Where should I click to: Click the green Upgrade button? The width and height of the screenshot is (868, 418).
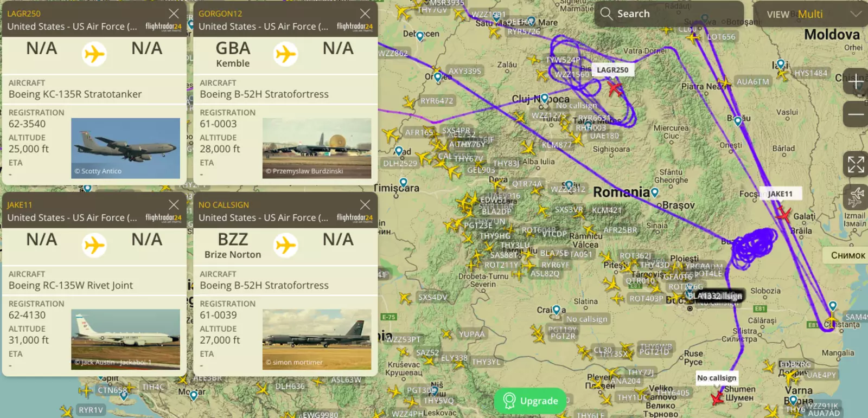pyautogui.click(x=530, y=401)
